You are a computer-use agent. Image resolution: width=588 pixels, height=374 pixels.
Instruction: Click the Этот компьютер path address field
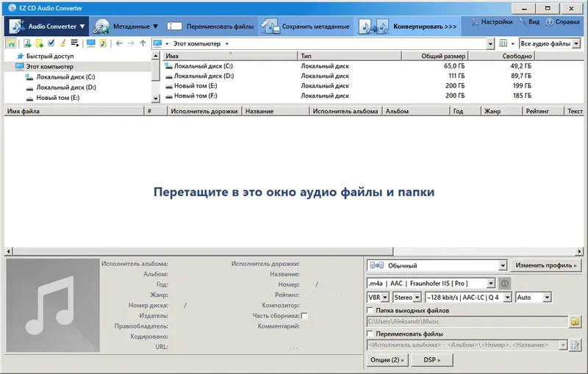point(319,43)
